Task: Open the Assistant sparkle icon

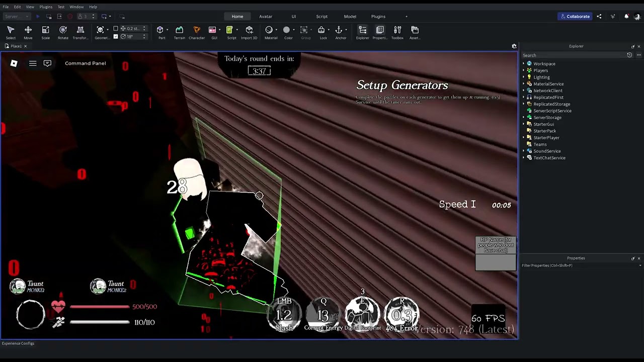Action: pos(612,17)
